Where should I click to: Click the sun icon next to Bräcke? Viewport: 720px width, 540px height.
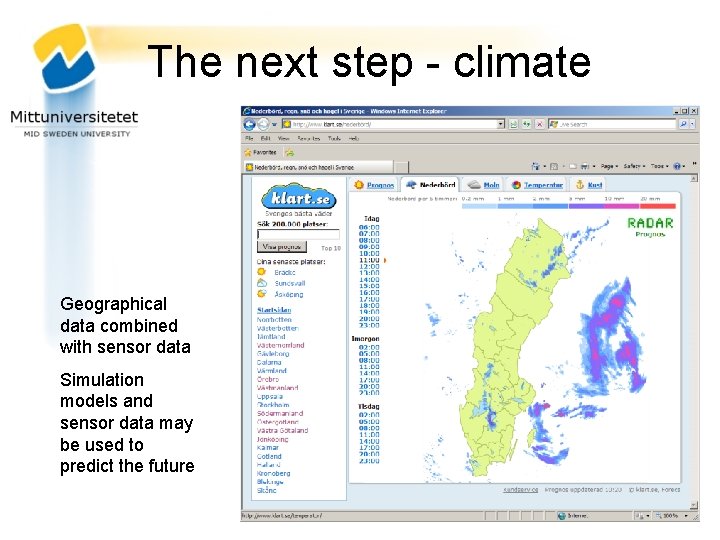[x=262, y=272]
